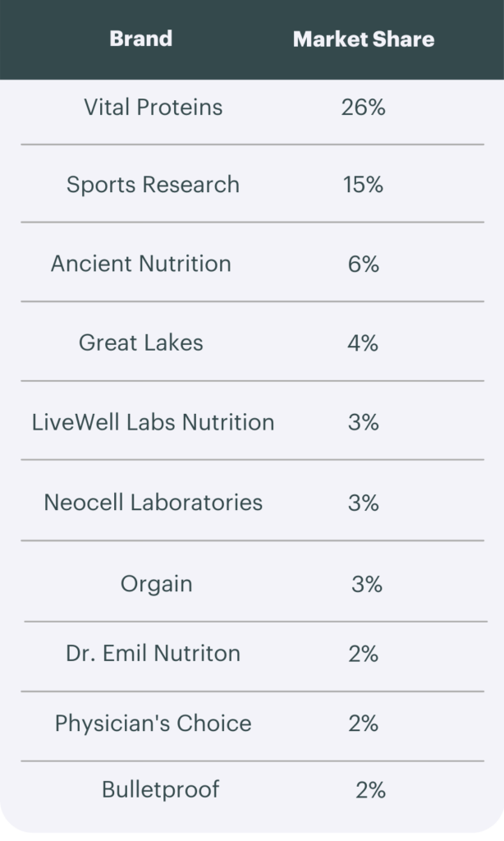This screenshot has width=504, height=841.
Task: Click the 4% market share value
Action: tap(363, 342)
